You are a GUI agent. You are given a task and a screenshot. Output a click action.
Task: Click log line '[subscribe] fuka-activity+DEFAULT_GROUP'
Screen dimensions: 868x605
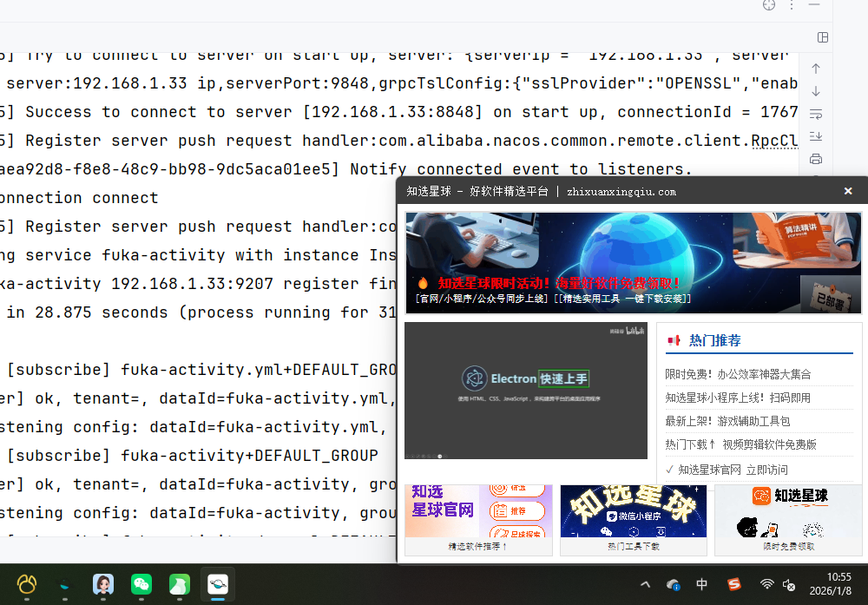pyautogui.click(x=192, y=456)
